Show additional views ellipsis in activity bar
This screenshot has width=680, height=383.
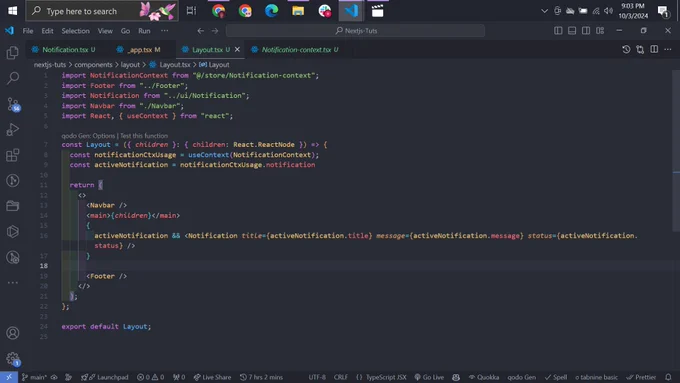13,283
